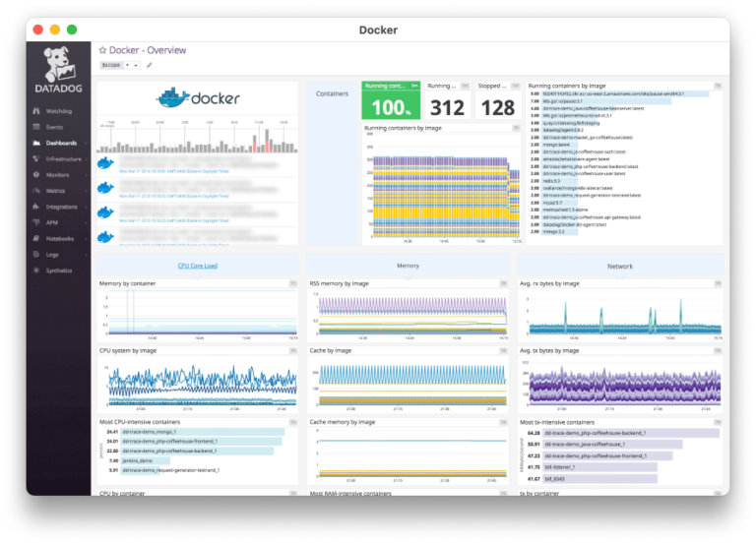Image resolution: width=756 pixels, height=543 pixels.
Task: Click the Docker whale logo widget
Action: (x=198, y=98)
